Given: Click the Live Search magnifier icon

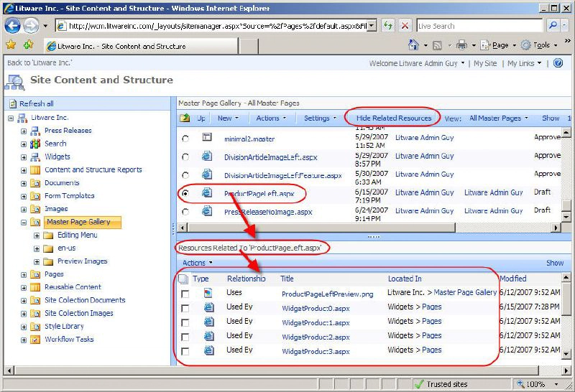Looking at the screenshot, I should [553, 25].
